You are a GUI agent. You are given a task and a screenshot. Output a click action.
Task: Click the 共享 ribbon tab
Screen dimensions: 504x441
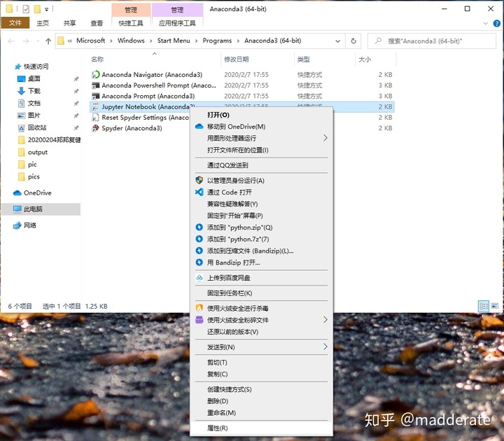69,23
